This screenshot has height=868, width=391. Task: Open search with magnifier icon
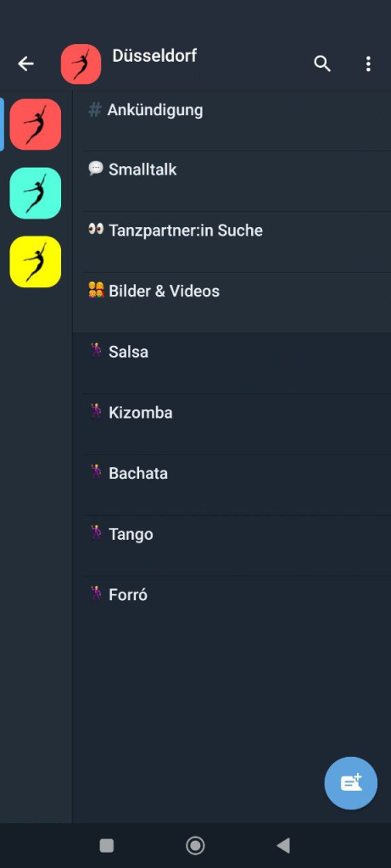click(322, 64)
